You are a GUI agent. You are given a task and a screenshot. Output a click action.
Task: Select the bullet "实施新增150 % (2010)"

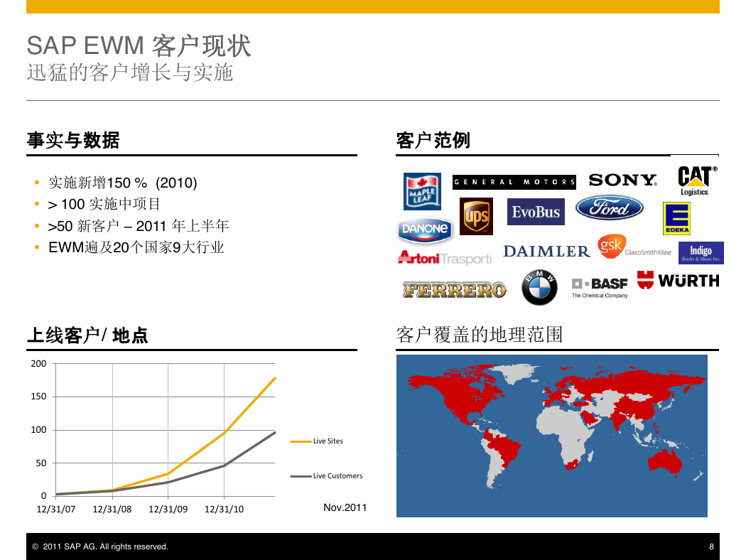tap(123, 183)
